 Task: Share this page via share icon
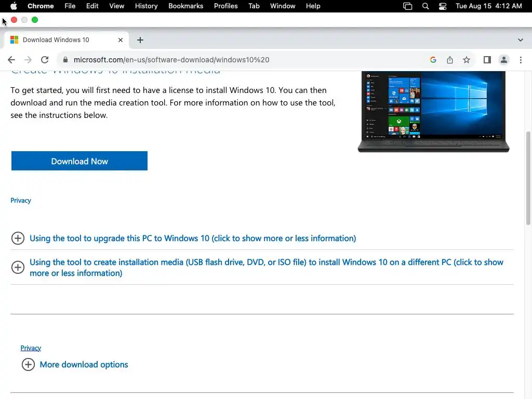(450, 60)
